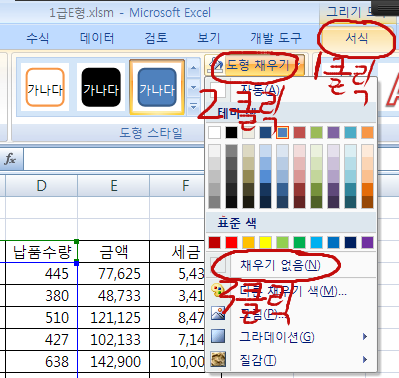Image resolution: width=399 pixels, height=378 pixels.
Task: Apply the blue filled 가나다 shape style
Action: tap(157, 87)
